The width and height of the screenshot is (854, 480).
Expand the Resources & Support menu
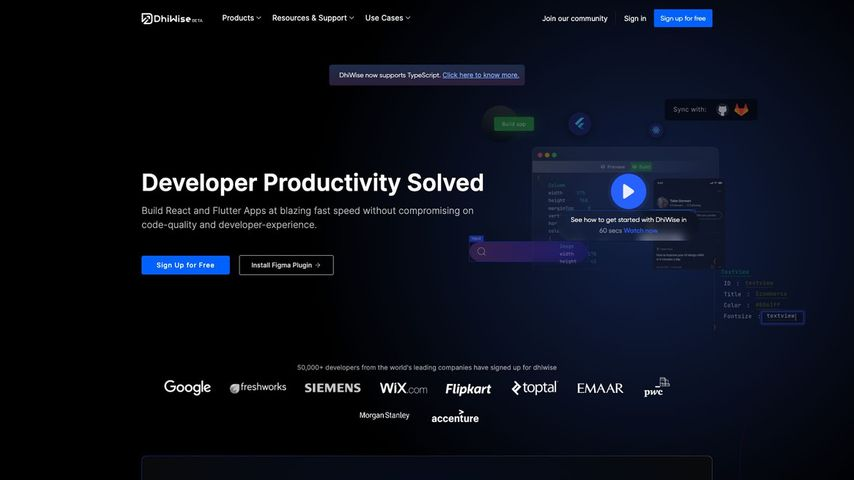point(313,18)
